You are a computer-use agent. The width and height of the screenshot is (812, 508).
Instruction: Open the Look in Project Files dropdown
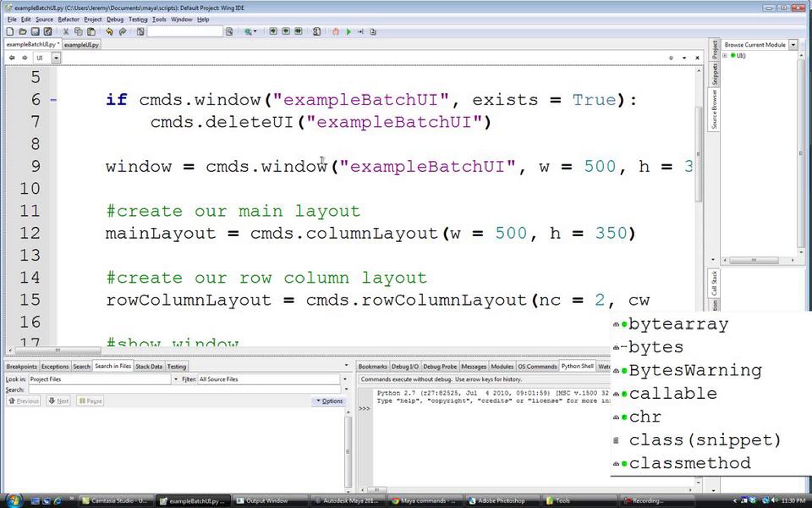pos(176,379)
